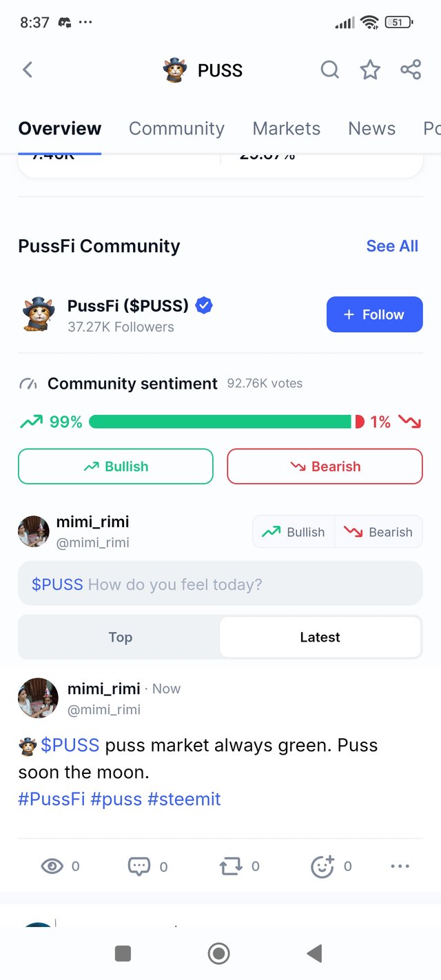This screenshot has width=441, height=980.
Task: Add PUSS to watchlist with star icon
Action: tap(370, 70)
